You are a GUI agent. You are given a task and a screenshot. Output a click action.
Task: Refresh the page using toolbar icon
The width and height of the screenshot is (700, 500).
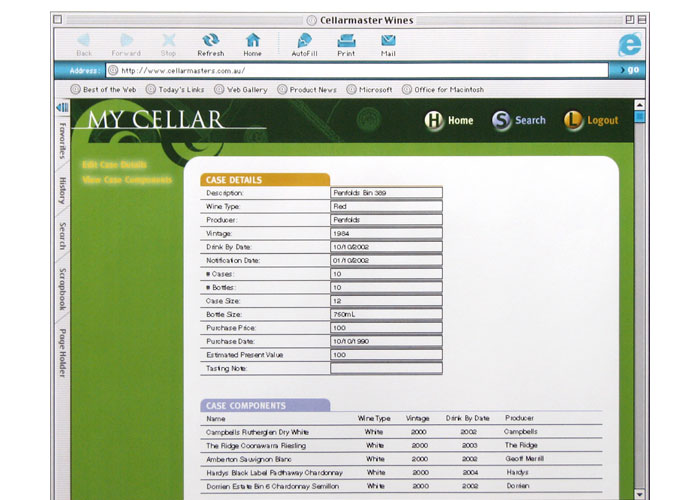(x=211, y=41)
